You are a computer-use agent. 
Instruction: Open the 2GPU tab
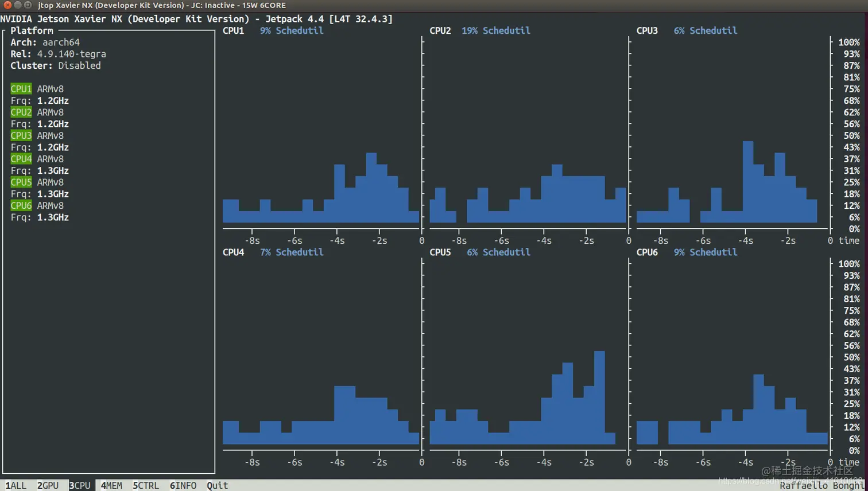click(48, 485)
